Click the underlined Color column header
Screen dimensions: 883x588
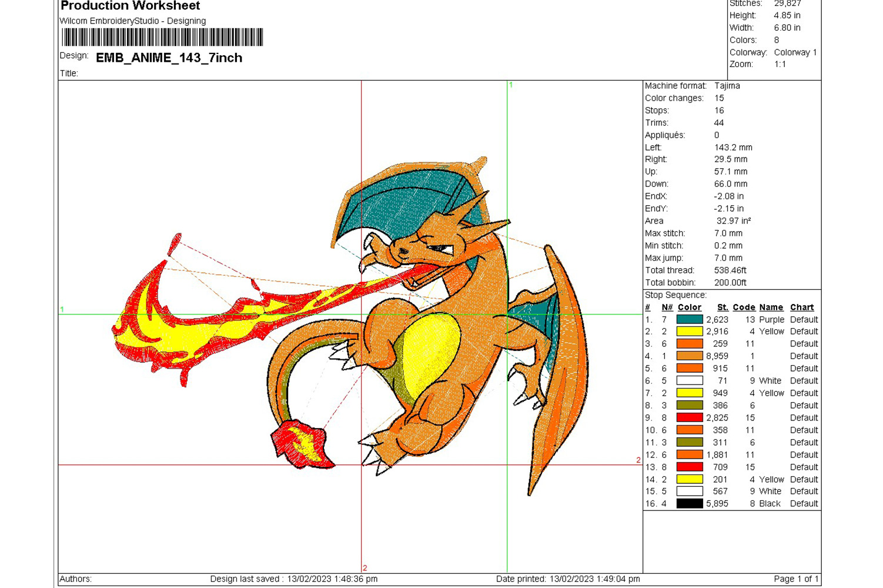point(690,308)
